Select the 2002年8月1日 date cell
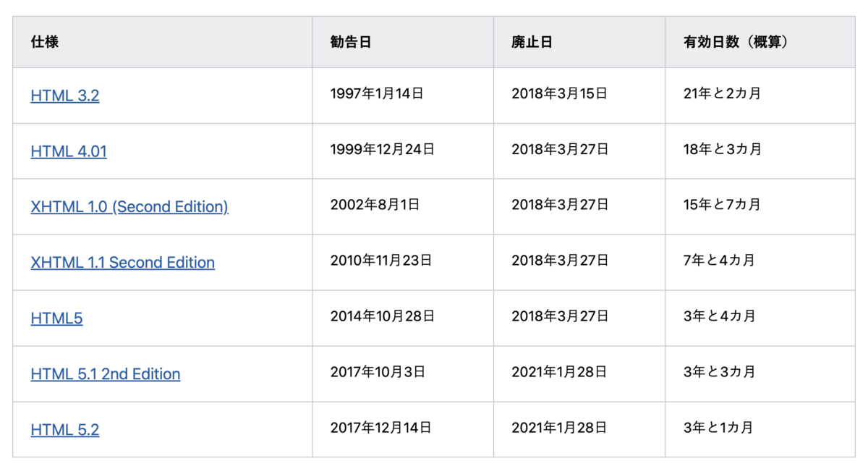Image resolution: width=868 pixels, height=469 pixels. pos(375,205)
